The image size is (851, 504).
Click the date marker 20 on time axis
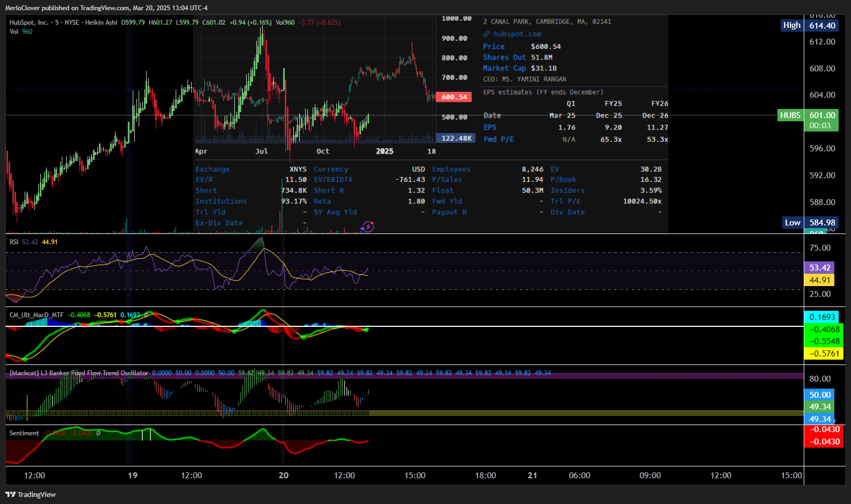284,476
